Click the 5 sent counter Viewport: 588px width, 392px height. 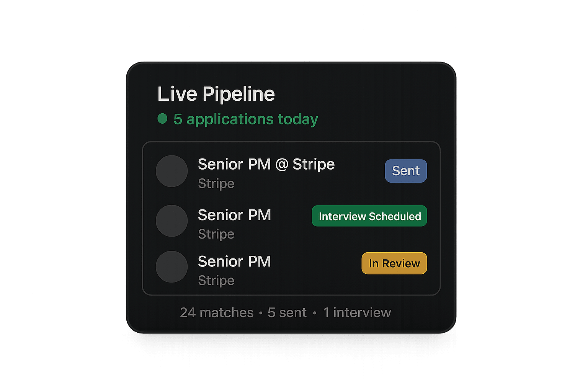(287, 312)
